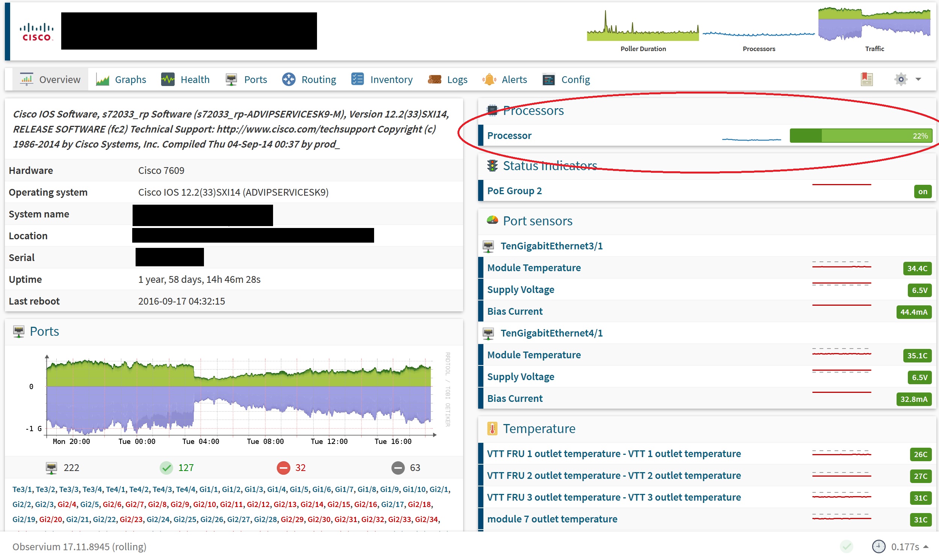Click the green status check in footer
939x560 pixels.
point(847,546)
